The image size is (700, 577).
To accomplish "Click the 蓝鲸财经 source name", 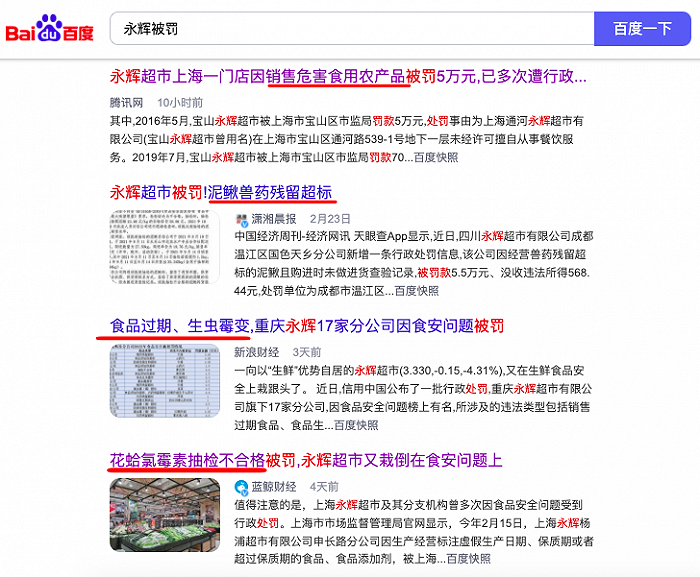I will coord(274,486).
